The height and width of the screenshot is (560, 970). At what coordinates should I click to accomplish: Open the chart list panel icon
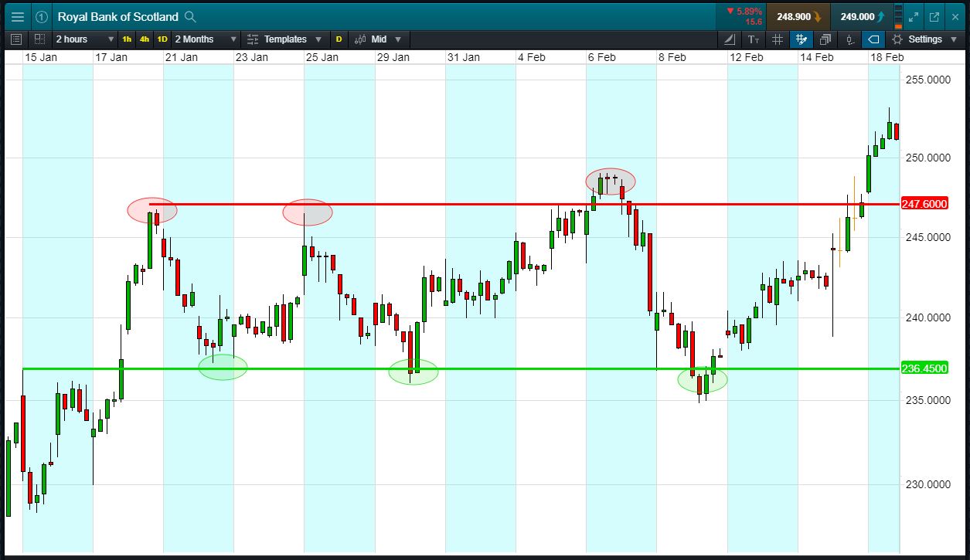(x=17, y=39)
